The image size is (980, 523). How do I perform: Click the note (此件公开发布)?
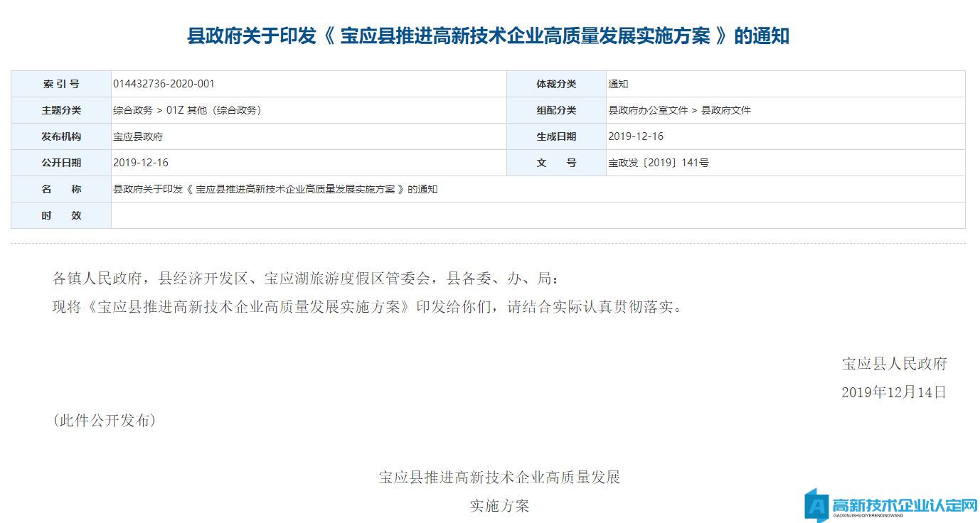105,421
